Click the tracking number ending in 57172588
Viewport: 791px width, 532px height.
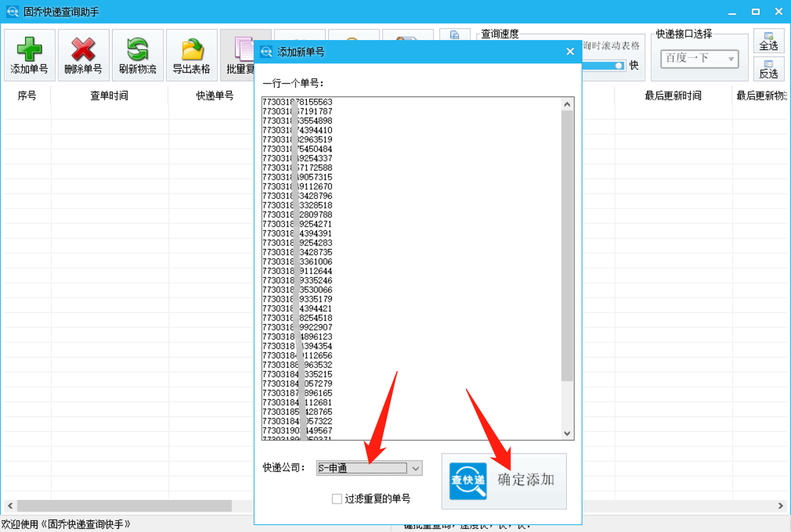click(297, 168)
